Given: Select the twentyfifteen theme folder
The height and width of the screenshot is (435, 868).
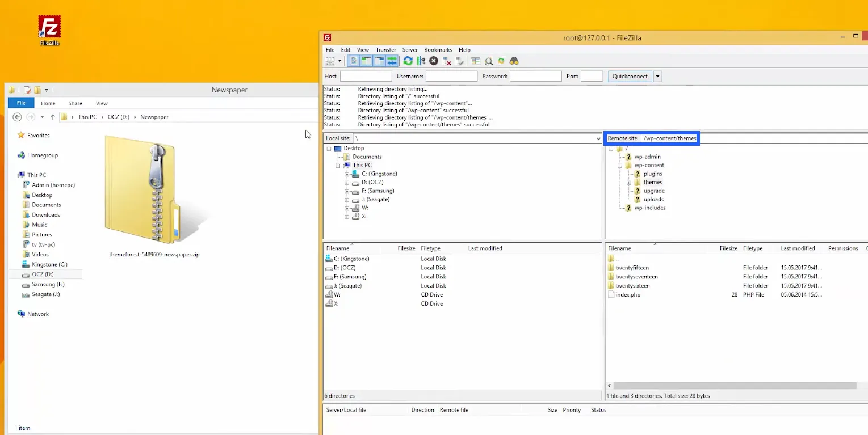Looking at the screenshot, I should click(632, 268).
